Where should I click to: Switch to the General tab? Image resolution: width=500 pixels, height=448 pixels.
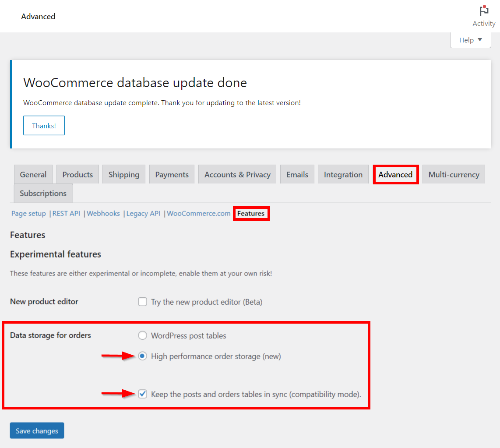(33, 174)
